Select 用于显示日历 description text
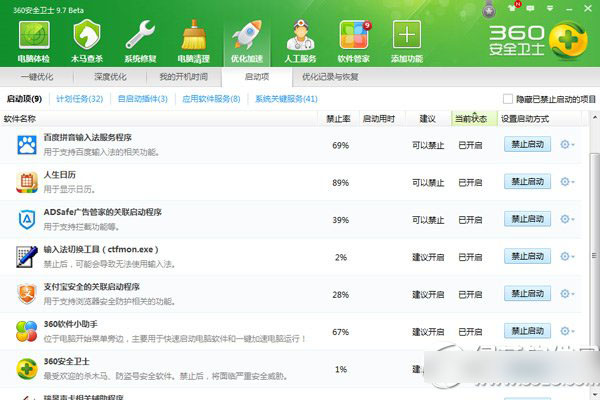This screenshot has width=600, height=400. tap(69, 189)
